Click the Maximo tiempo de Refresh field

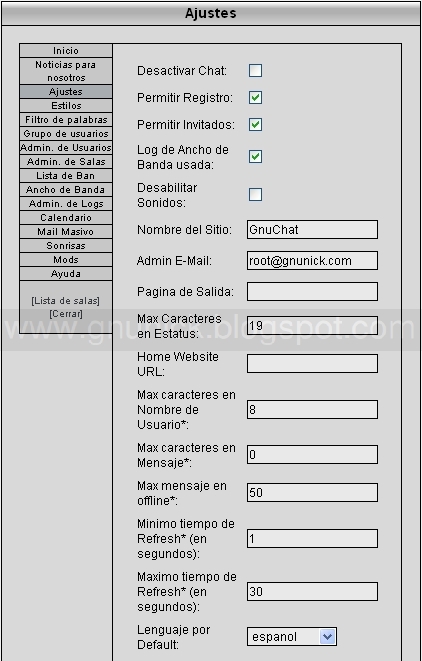click(x=312, y=591)
